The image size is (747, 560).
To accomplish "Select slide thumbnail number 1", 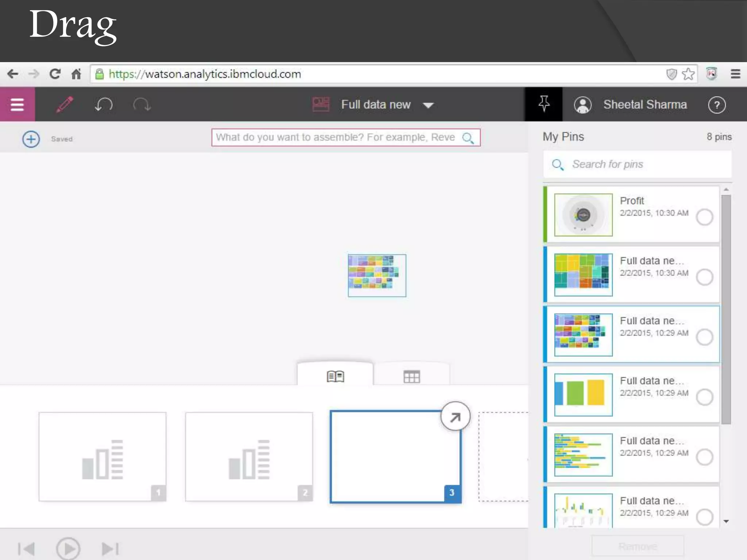I will coord(102,456).
